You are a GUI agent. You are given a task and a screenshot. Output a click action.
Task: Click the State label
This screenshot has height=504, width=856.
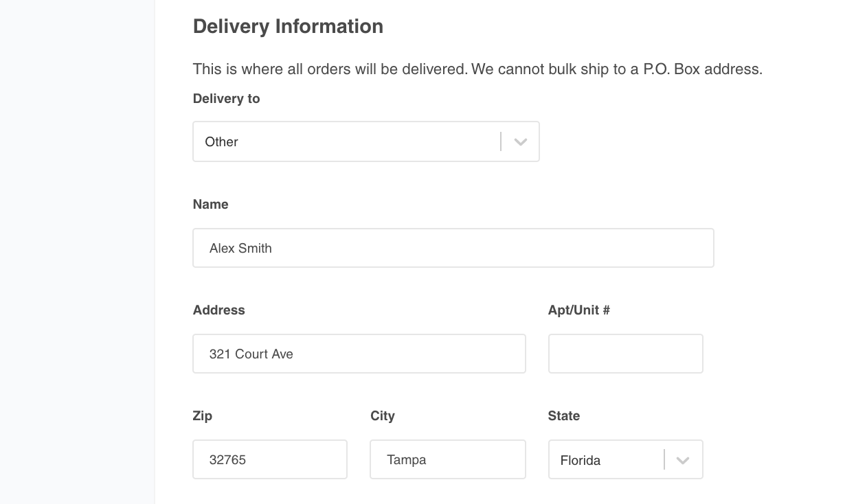click(563, 415)
